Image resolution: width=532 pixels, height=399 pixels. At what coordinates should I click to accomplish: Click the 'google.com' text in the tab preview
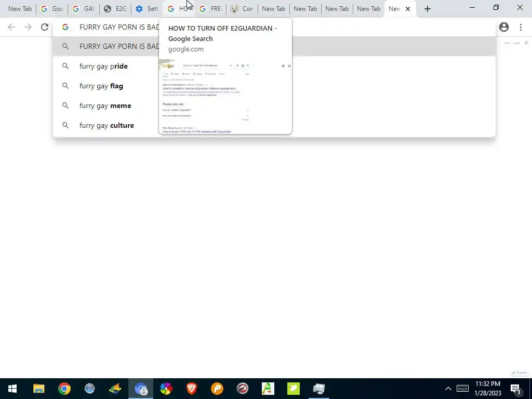186,49
